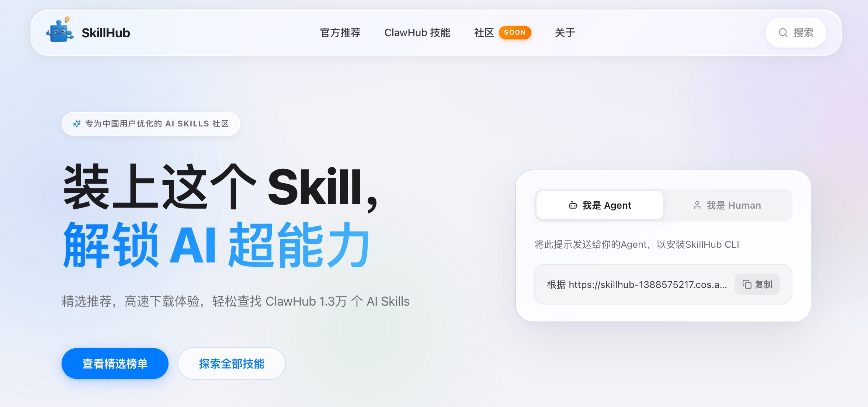Viewport: 868px width, 407px height.
Task: Click the copy icon beside 复制
Action: click(747, 284)
